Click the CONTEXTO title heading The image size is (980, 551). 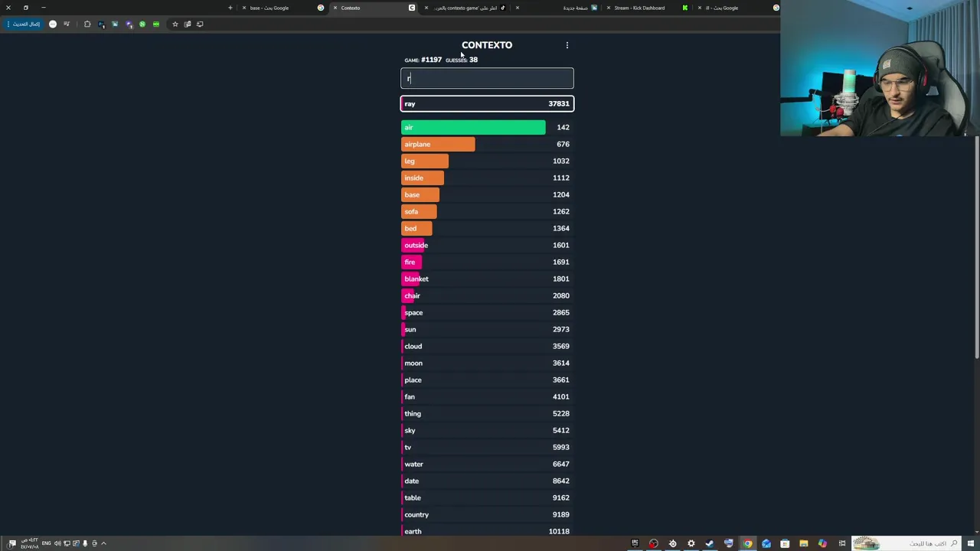click(x=487, y=45)
